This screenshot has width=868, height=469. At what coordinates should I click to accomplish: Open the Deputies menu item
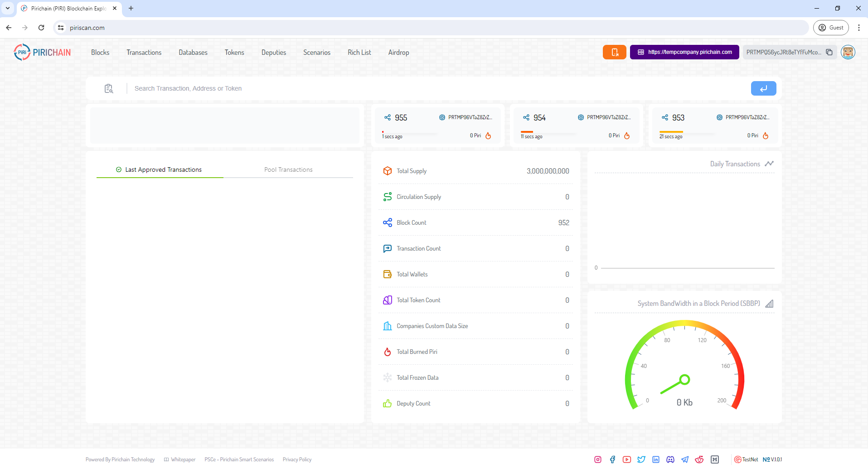click(x=274, y=53)
